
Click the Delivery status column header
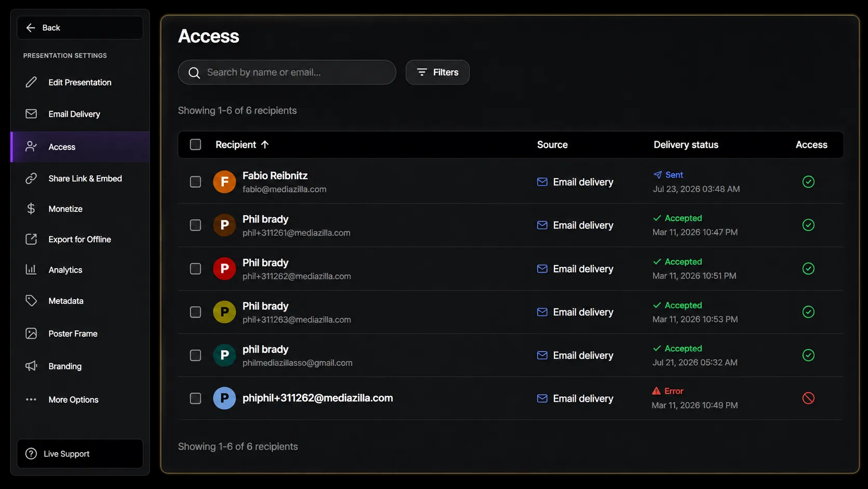(686, 144)
